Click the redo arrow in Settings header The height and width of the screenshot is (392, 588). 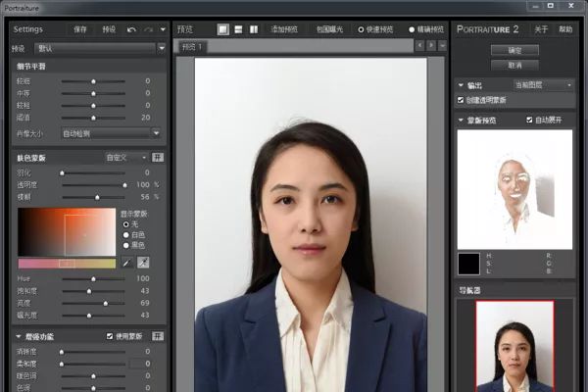(x=149, y=29)
